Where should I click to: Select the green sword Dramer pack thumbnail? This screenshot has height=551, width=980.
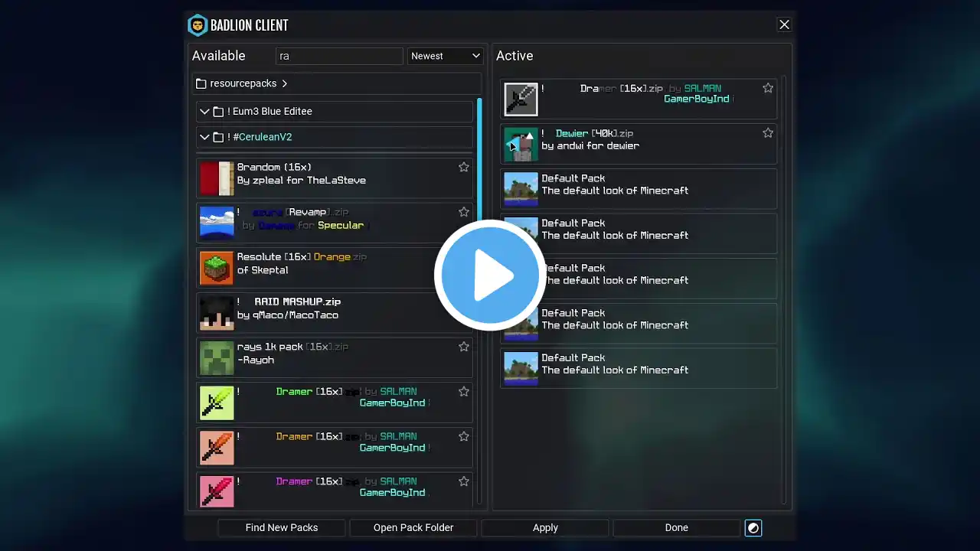(217, 403)
